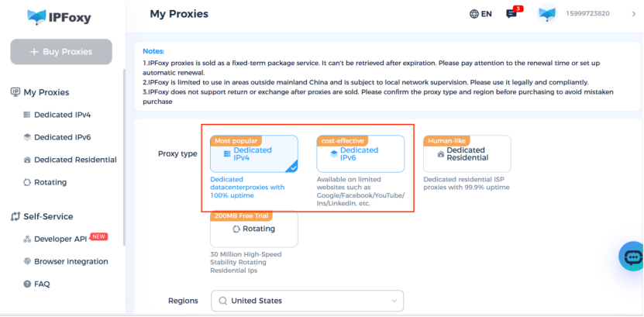The height and width of the screenshot is (317, 644).
Task: Choose the Dedicated Residential proxy type card
Action: pyautogui.click(x=467, y=154)
